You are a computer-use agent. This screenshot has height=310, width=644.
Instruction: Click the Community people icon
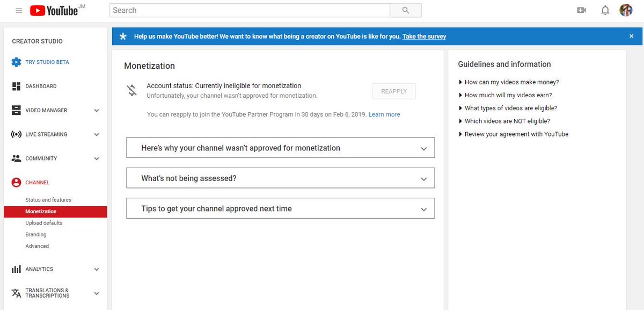[16, 158]
